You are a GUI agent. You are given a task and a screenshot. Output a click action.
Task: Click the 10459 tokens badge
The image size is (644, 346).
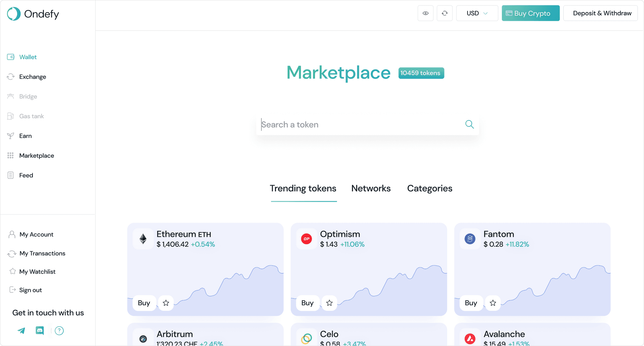(421, 73)
